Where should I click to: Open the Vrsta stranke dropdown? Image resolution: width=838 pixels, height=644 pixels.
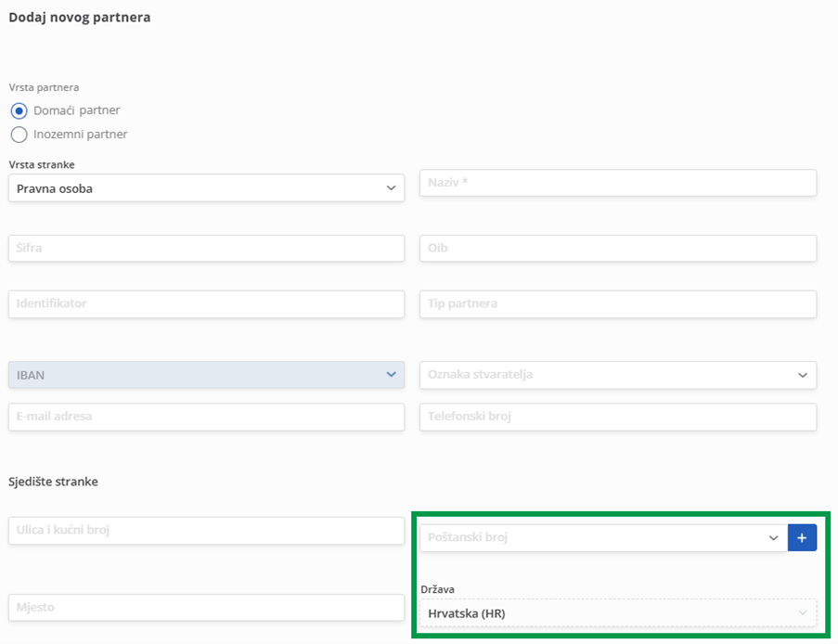click(206, 188)
